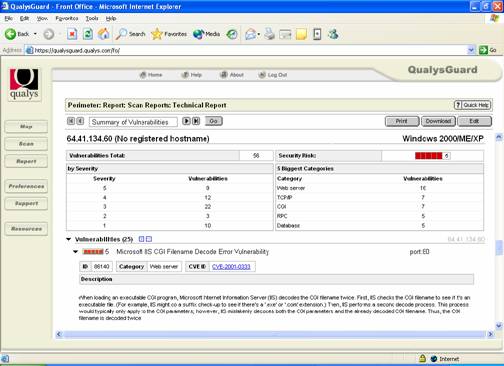
Task: Click the Refresh page icon
Action: pyautogui.click(x=88, y=34)
